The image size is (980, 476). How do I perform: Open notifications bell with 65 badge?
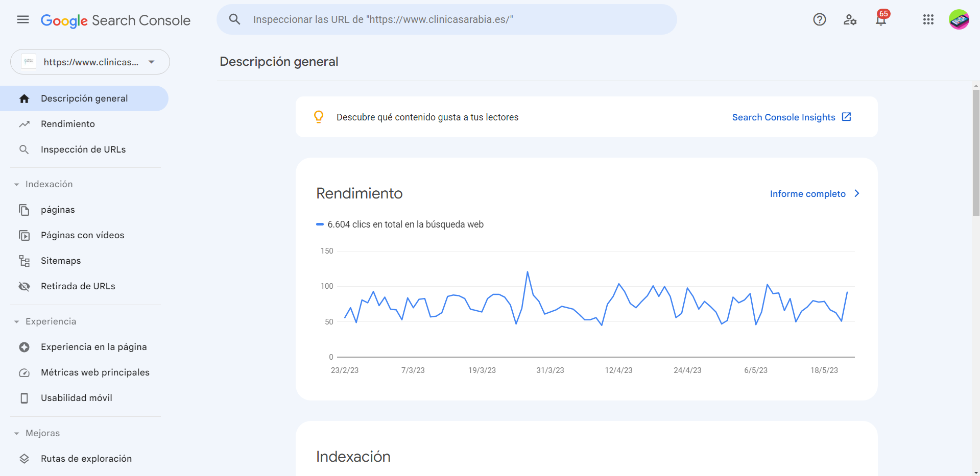881,19
